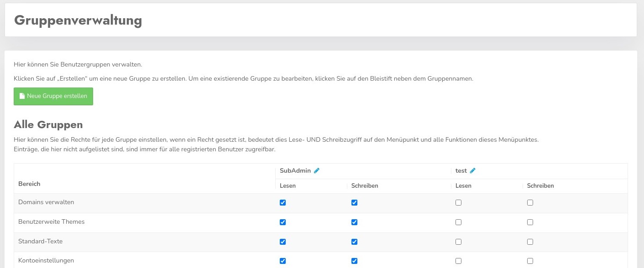Select test Schreiben for Kontoeinstellungen

(x=530, y=261)
